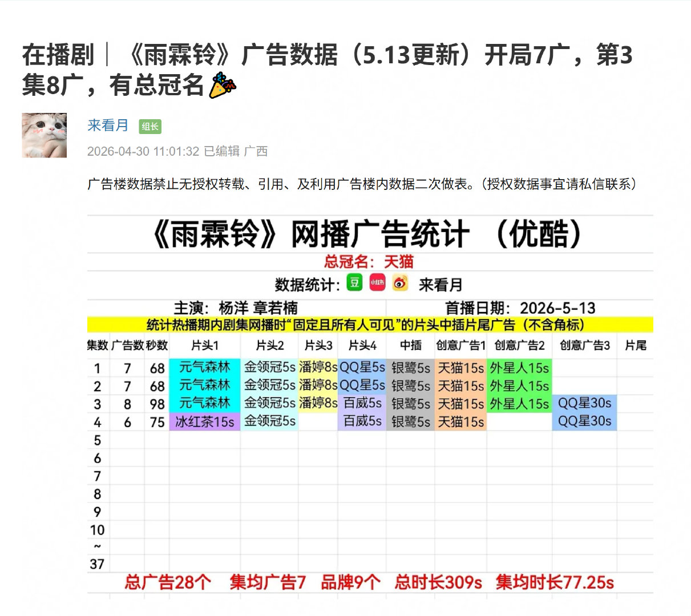Open the 雨霖铃 ad statistics image
Screen dimensions: 691x616
(x=370, y=406)
